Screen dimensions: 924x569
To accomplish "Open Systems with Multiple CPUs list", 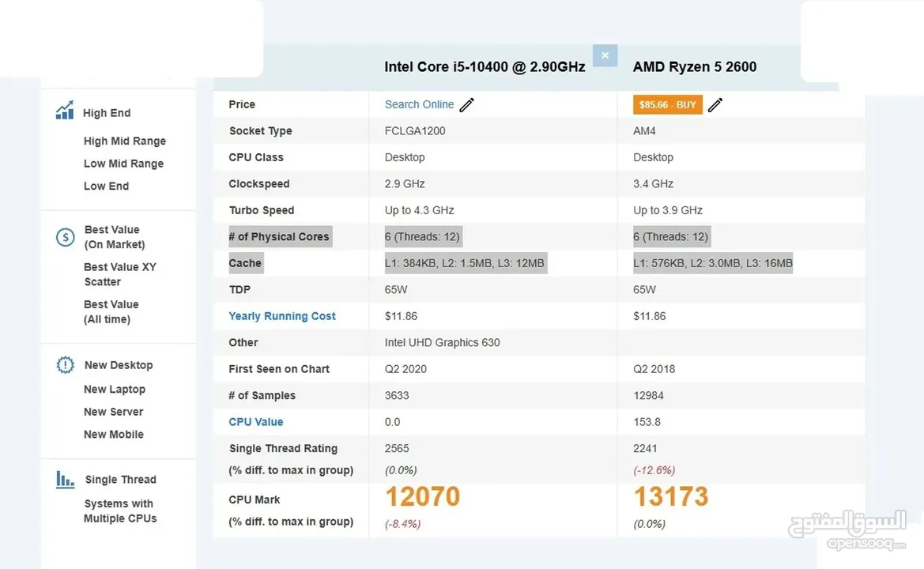I will point(120,511).
